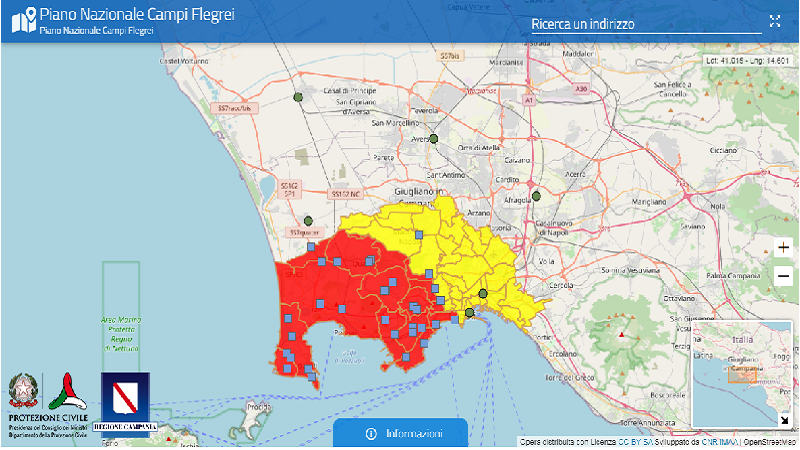Open the CNR IMAA link
Screen dimensions: 800x450
pyautogui.click(x=718, y=442)
